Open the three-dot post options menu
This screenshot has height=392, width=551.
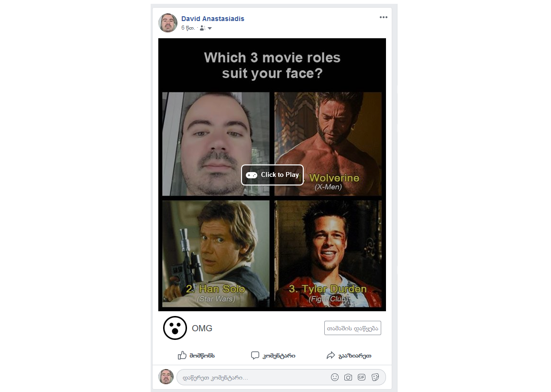(384, 17)
